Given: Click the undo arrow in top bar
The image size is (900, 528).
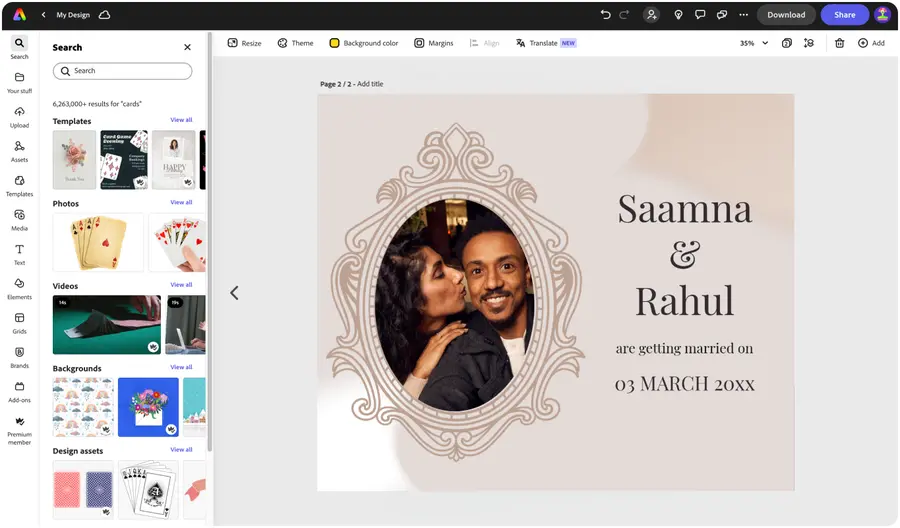Looking at the screenshot, I should [605, 15].
